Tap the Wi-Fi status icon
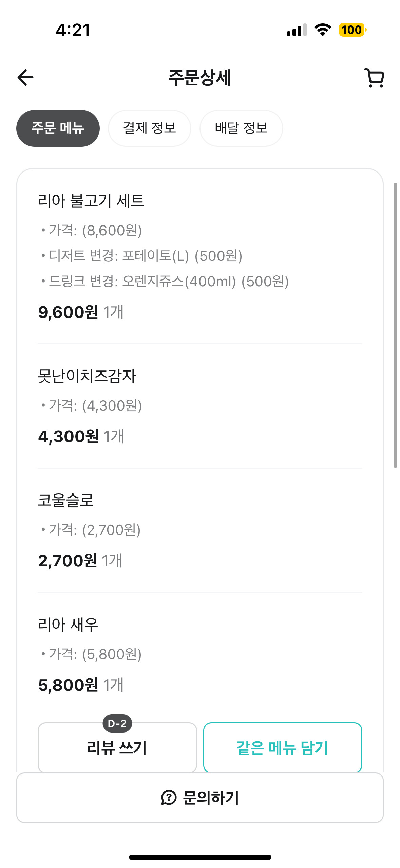The image size is (400, 868). pyautogui.click(x=323, y=30)
